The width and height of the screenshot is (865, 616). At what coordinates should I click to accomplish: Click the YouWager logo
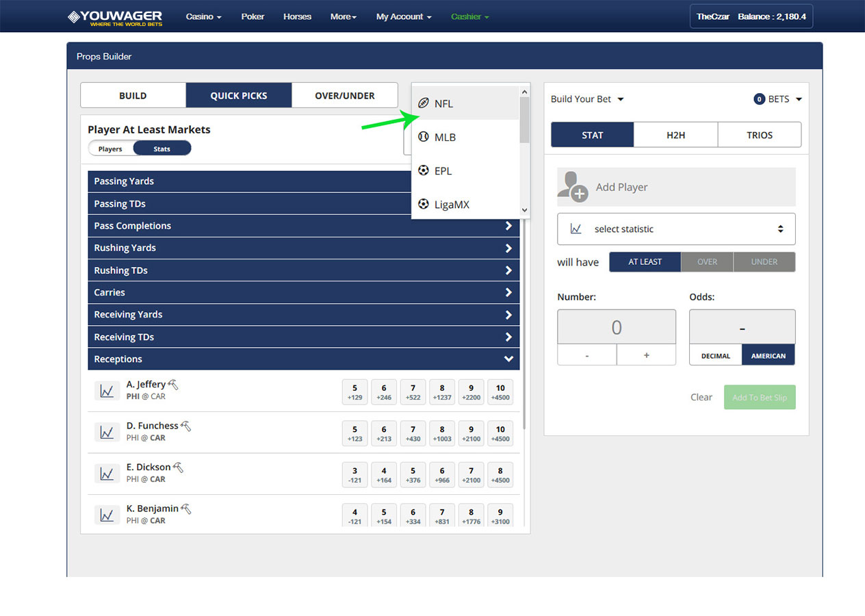[115, 16]
